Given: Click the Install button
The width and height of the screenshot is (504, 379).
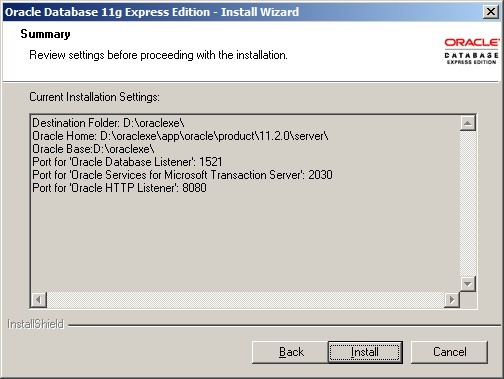Looking at the screenshot, I should (365, 352).
